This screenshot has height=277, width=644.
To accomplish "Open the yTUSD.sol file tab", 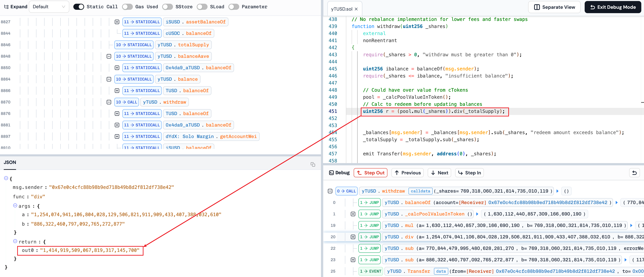I will click(x=341, y=9).
